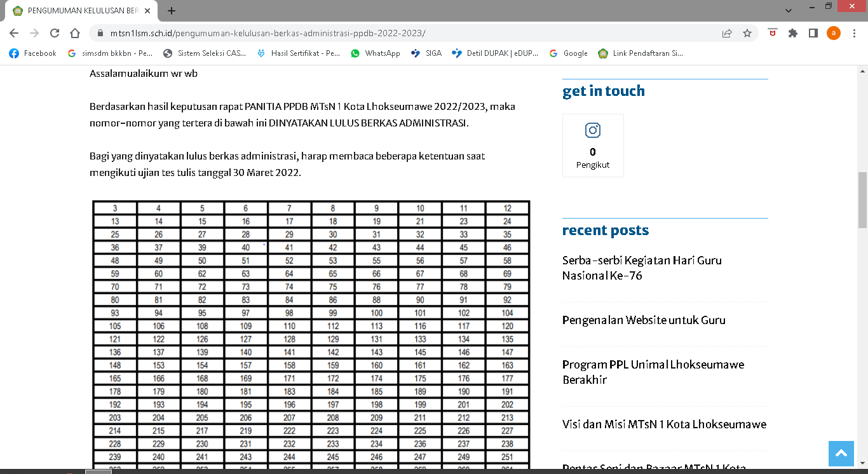Click table cell number 202

[507, 405]
